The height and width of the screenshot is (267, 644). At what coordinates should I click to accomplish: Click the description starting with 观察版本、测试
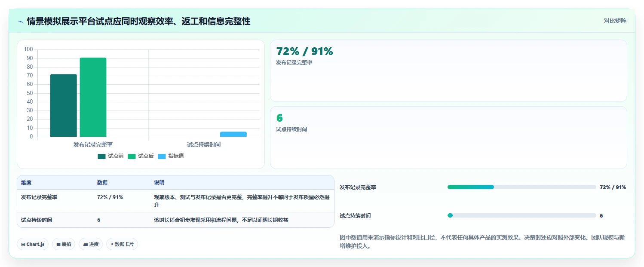tap(242, 201)
